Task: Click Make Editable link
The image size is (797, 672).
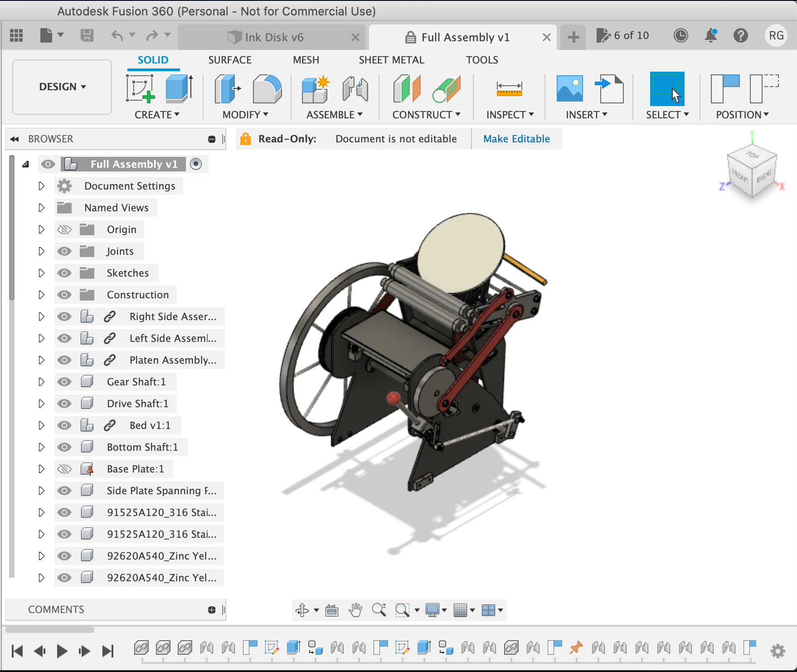Action: [x=516, y=139]
